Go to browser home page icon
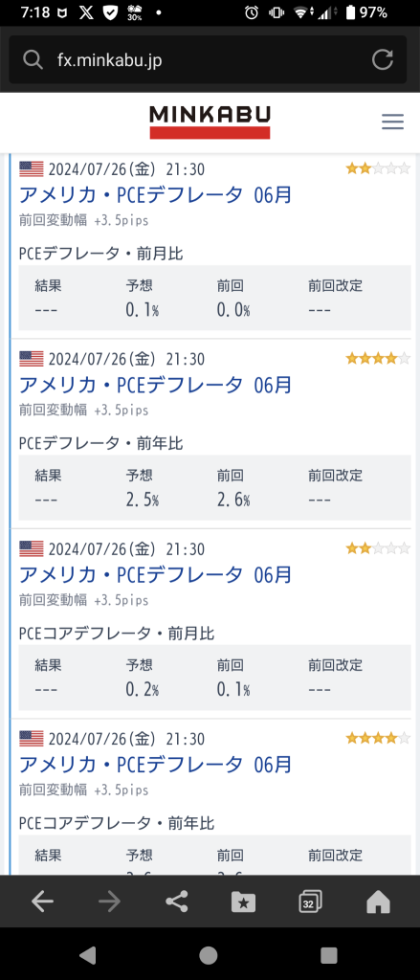The height and width of the screenshot is (980, 420). (x=378, y=902)
